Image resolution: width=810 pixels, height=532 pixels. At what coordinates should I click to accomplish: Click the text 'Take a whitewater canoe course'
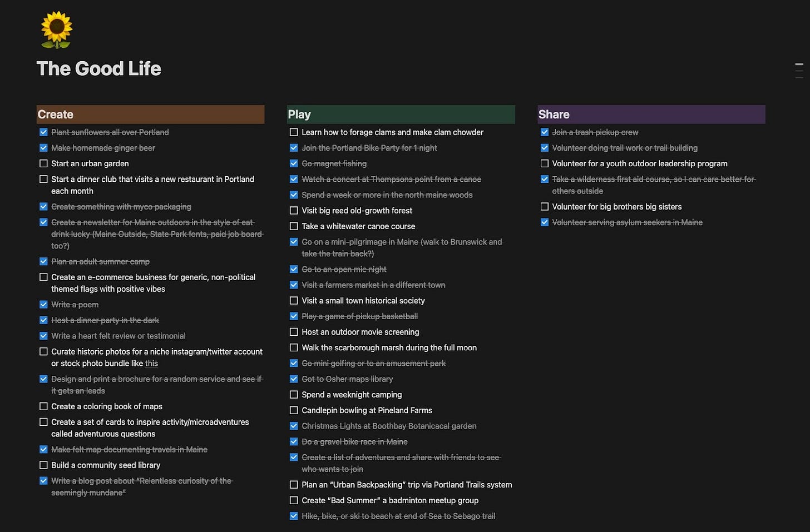[x=358, y=226]
